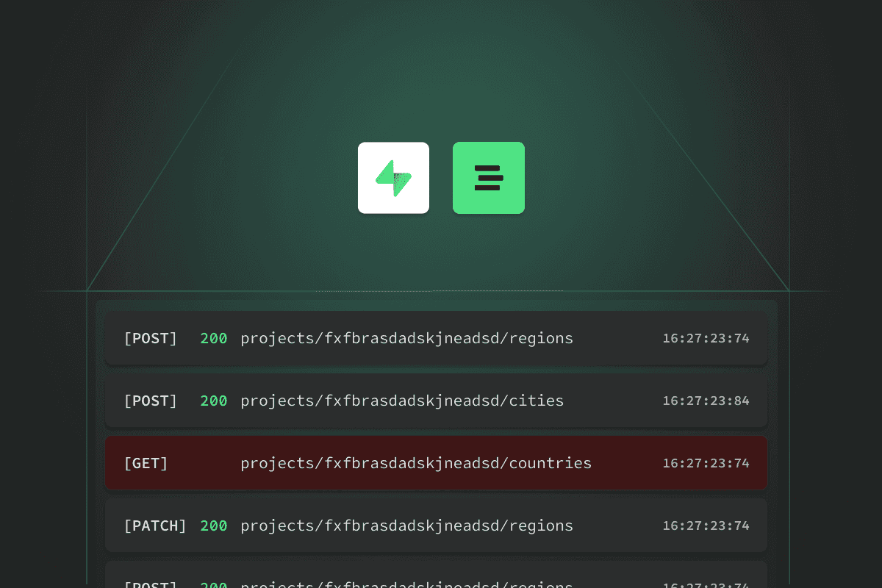882x588 pixels.
Task: Open the green logs list icon
Action: click(x=488, y=178)
